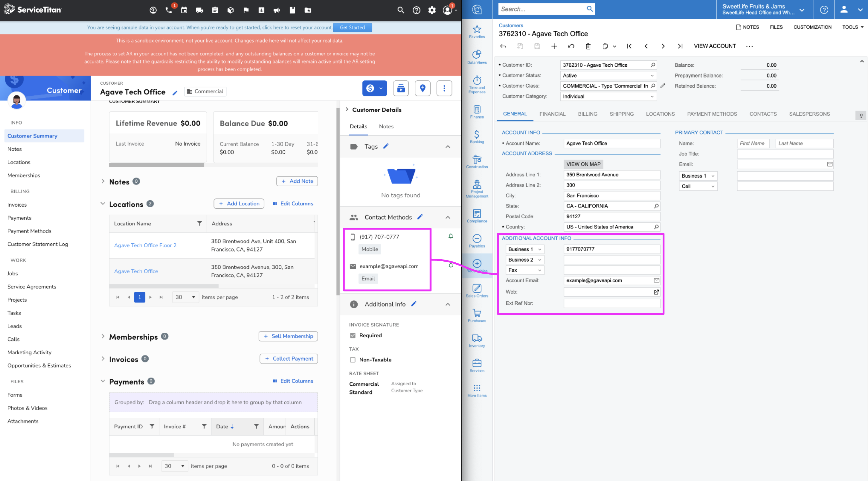868x481 pixels.
Task: Open Payables in Acumatica sidebar
Action: [477, 241]
